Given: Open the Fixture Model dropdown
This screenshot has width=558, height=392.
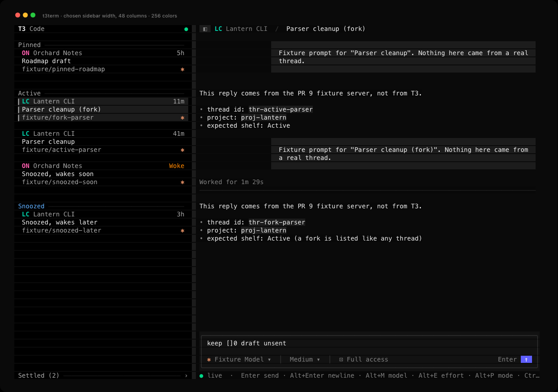Looking at the screenshot, I should coord(239,359).
